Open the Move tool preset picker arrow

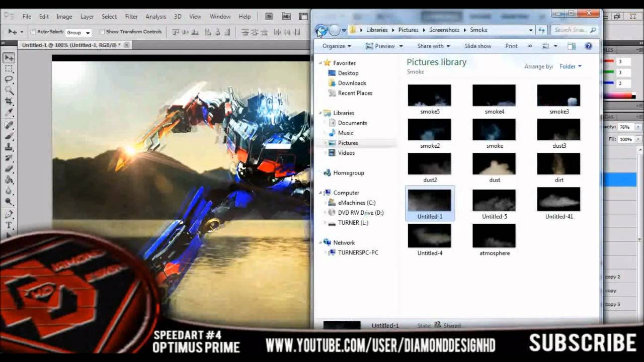point(22,32)
